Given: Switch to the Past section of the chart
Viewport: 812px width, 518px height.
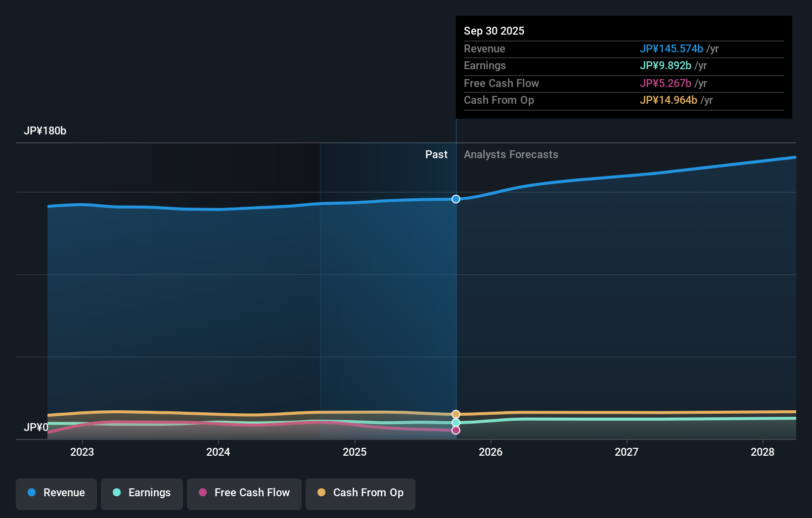Looking at the screenshot, I should [x=436, y=154].
